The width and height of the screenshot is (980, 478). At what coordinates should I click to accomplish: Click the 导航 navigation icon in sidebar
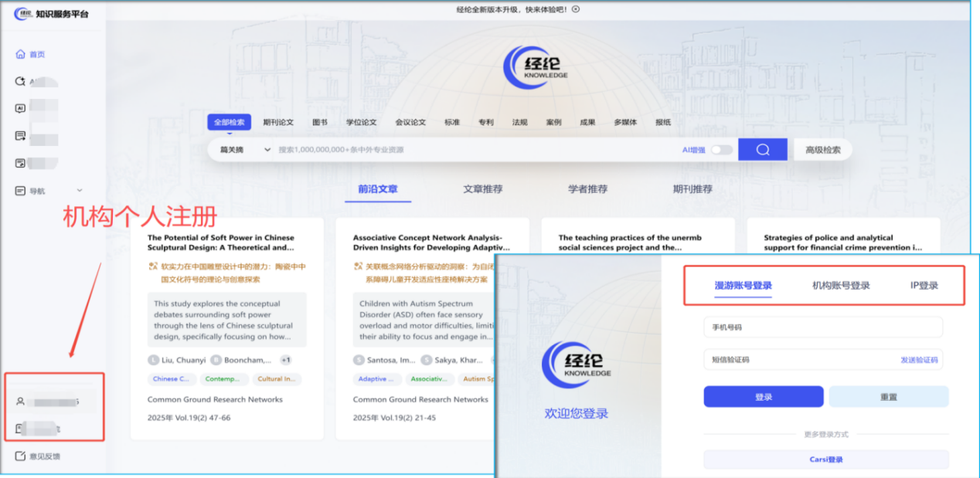(x=21, y=191)
